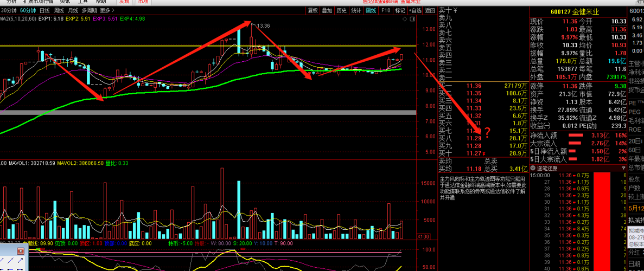Open the 市场 top tab
Screen dimensions: 644x271
click(x=143, y=2)
